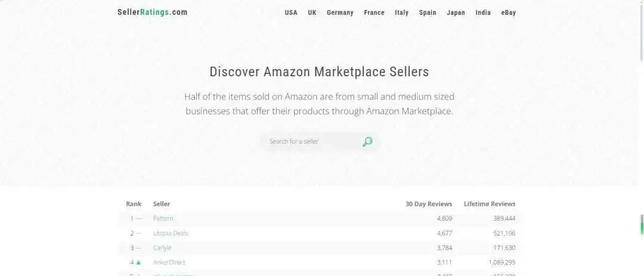Open the AnkerDirect seller page
The image size is (644, 276).
click(169, 262)
